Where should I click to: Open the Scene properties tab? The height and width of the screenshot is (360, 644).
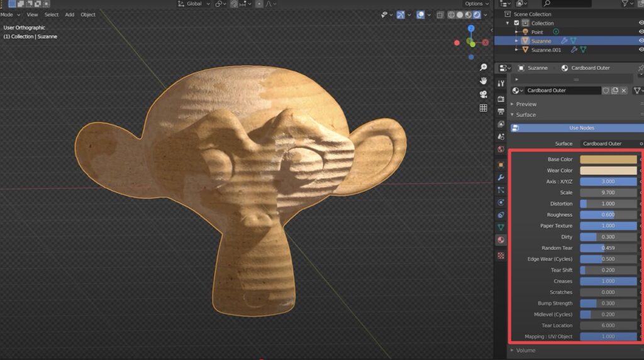(501, 136)
